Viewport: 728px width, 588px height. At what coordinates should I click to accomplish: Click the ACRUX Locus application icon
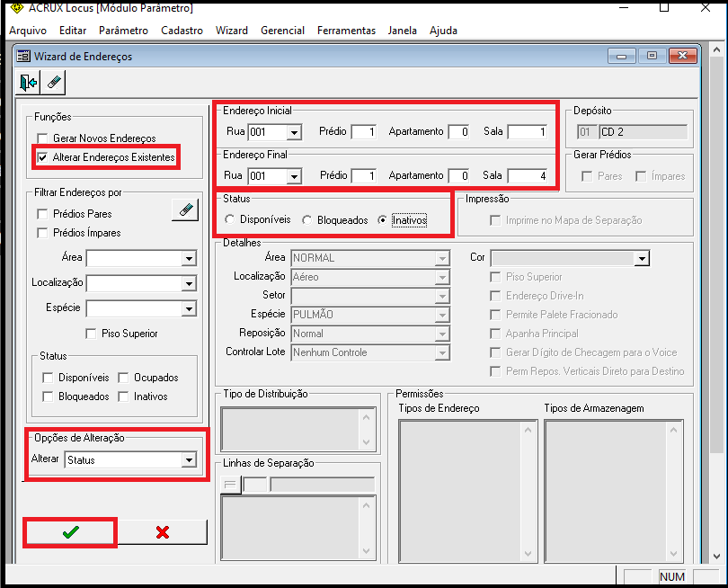17,7
